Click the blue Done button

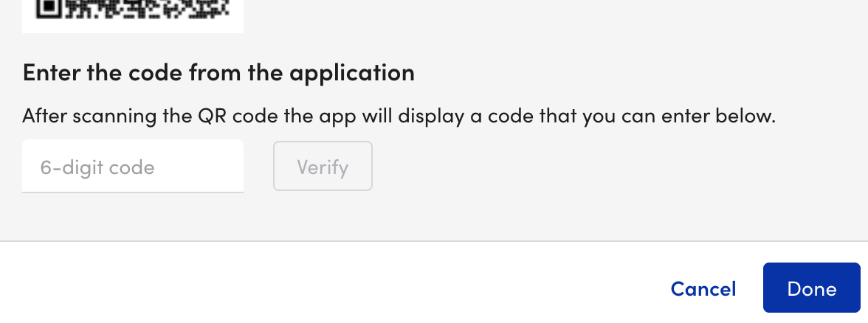click(811, 288)
